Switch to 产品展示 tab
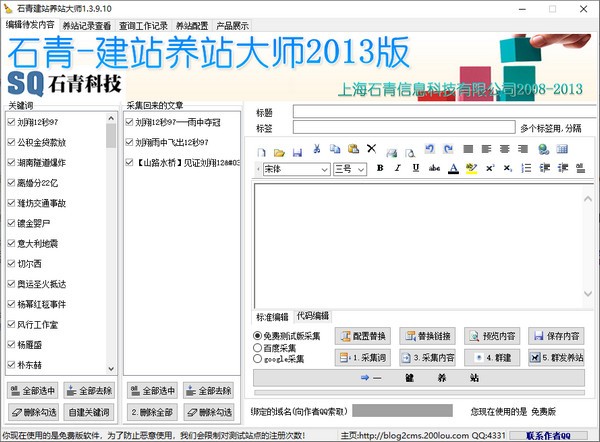The width and height of the screenshot is (600, 442). [232, 26]
